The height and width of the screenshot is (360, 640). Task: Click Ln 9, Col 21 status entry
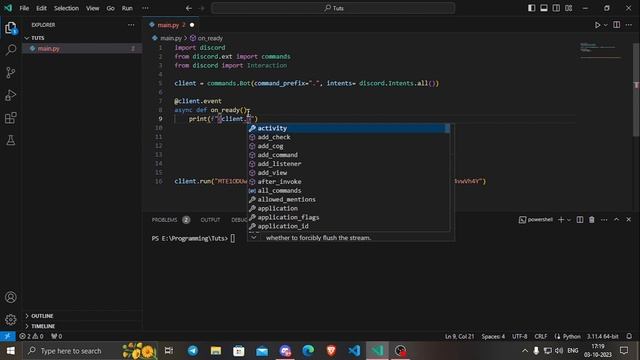coord(459,336)
